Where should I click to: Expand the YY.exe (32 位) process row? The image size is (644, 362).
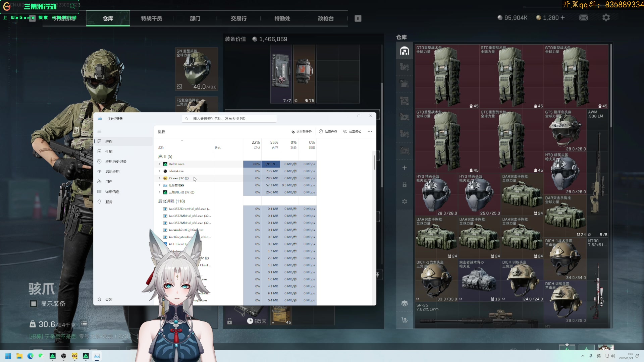point(160,178)
